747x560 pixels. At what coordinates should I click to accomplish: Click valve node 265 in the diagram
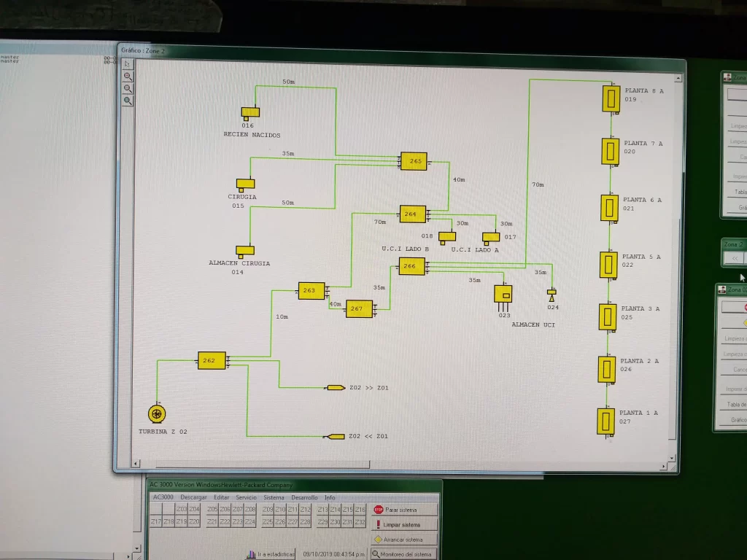point(414,161)
